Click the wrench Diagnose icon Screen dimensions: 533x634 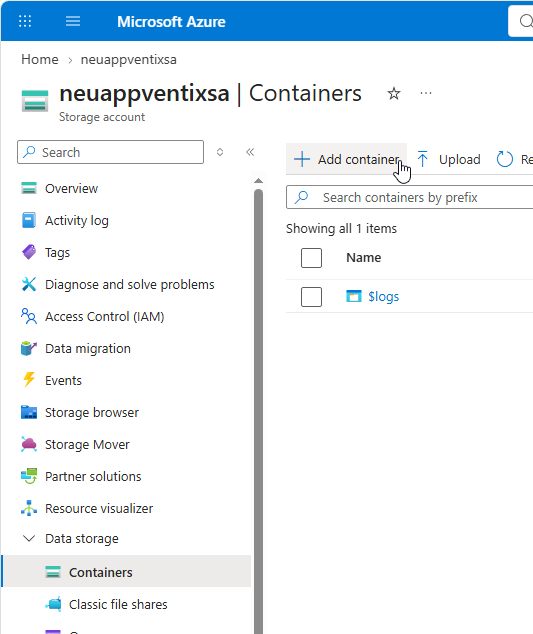click(29, 284)
